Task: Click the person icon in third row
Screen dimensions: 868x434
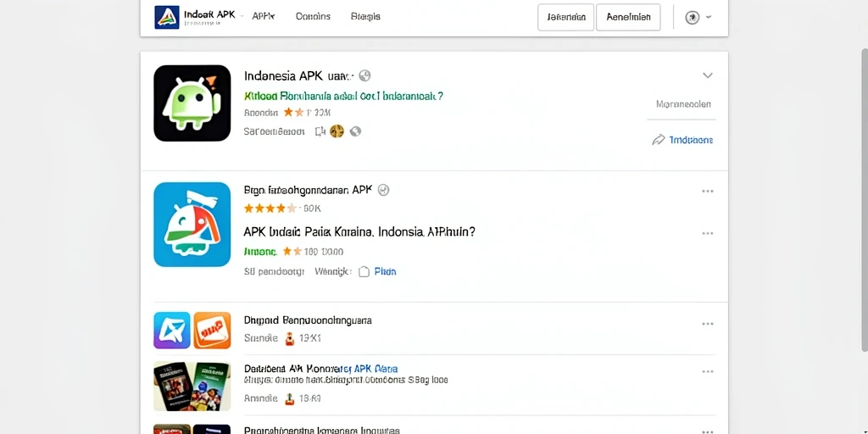Action: (x=289, y=338)
